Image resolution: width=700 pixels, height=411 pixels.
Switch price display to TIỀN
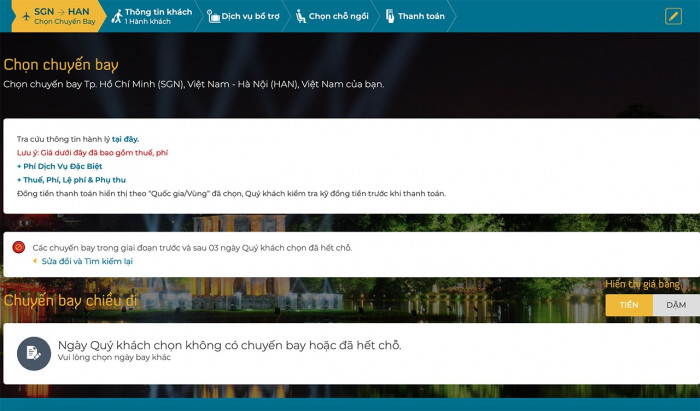pyautogui.click(x=628, y=305)
